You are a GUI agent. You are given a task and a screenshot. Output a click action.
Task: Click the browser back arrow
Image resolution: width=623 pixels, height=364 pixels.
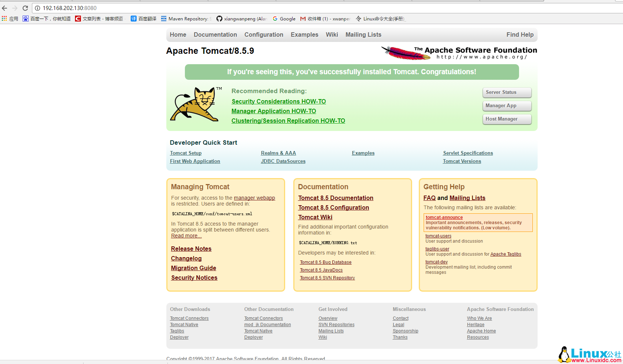(x=4, y=8)
